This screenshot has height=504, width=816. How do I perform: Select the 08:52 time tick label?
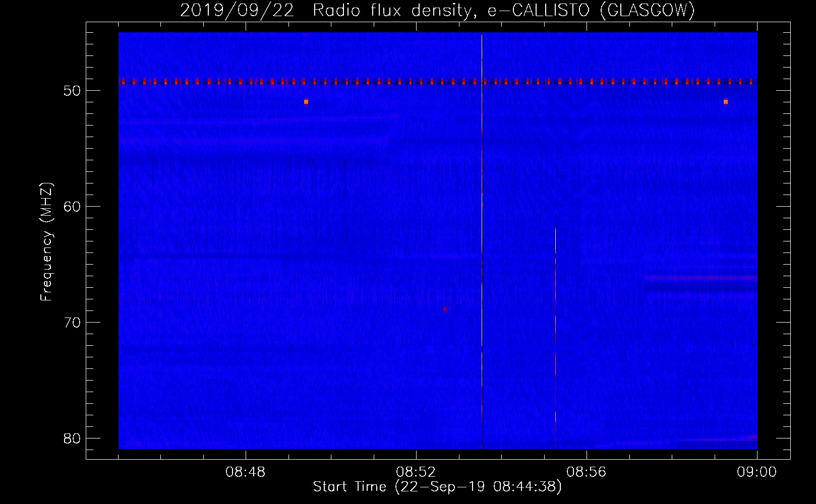(416, 472)
